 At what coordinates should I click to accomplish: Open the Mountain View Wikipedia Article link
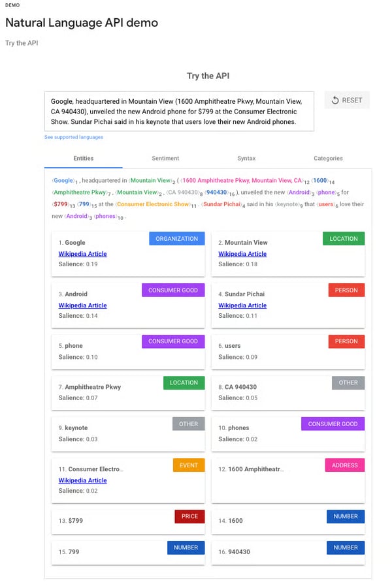point(242,254)
